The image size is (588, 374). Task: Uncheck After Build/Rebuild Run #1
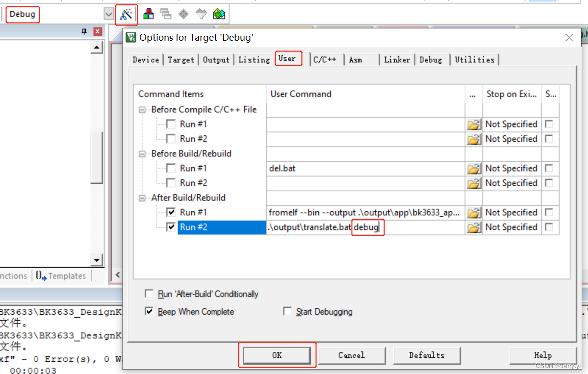171,212
